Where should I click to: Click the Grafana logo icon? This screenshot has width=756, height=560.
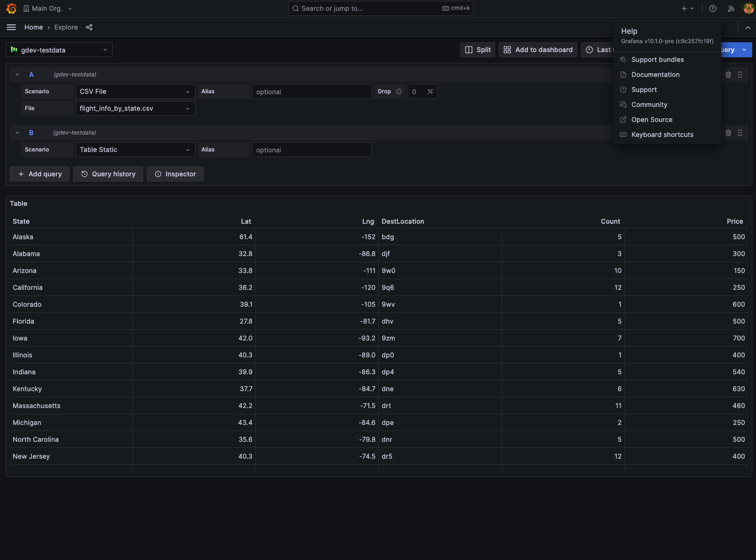11,8
